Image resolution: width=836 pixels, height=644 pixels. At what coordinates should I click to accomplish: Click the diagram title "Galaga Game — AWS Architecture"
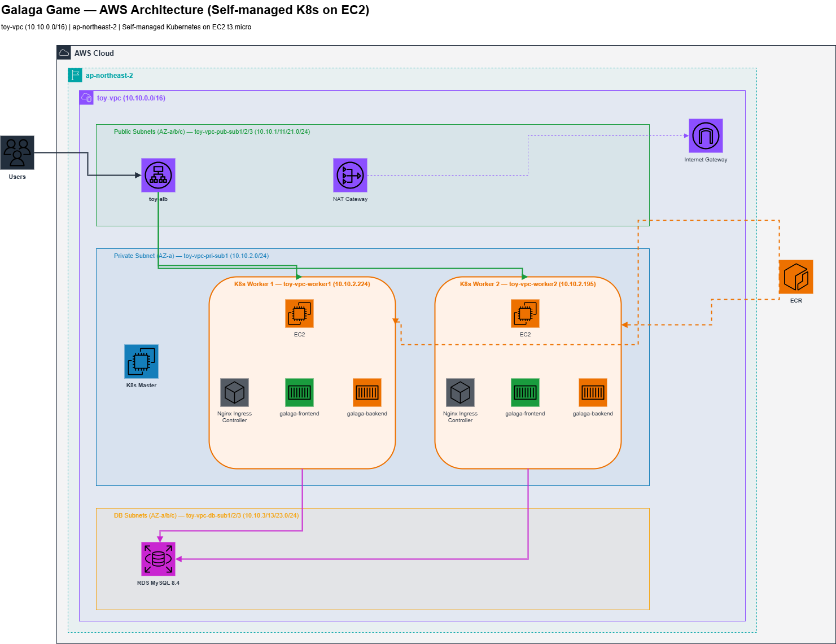tap(185, 10)
